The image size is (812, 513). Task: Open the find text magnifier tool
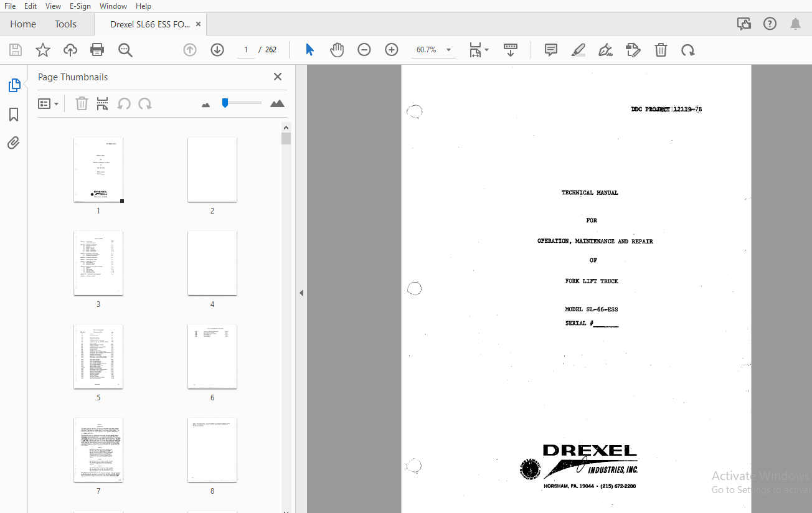[125, 50]
